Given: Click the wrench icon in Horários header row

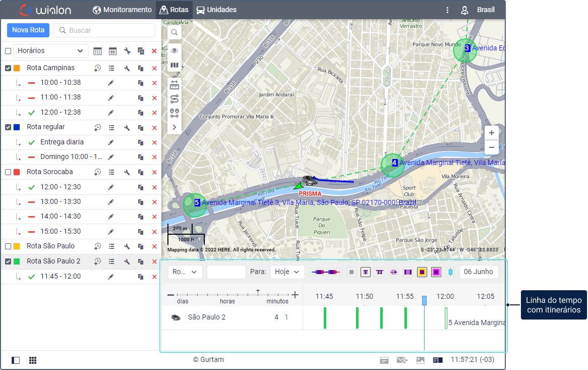Looking at the screenshot, I should [127, 51].
